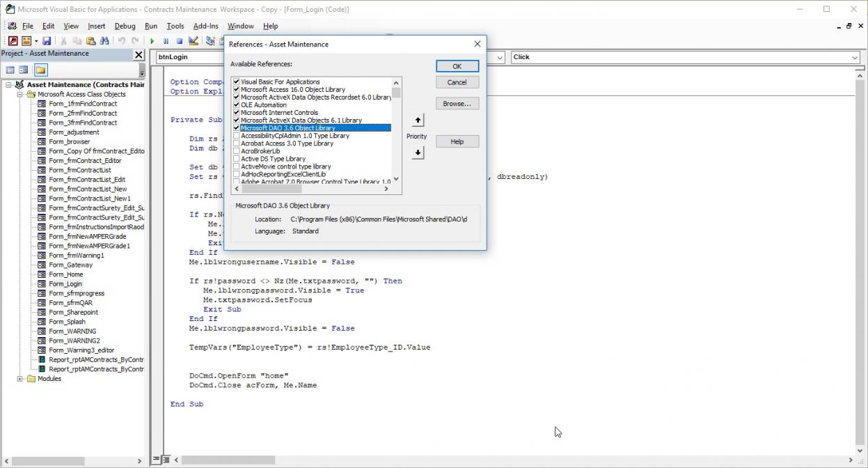
Task: Check the AcroBrokerLib reference box
Action: coord(237,150)
